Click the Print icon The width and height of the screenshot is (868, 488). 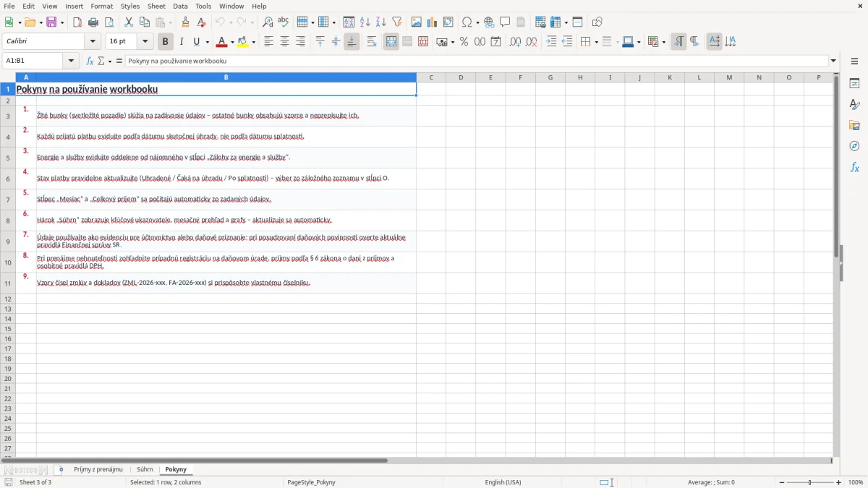[x=93, y=22]
